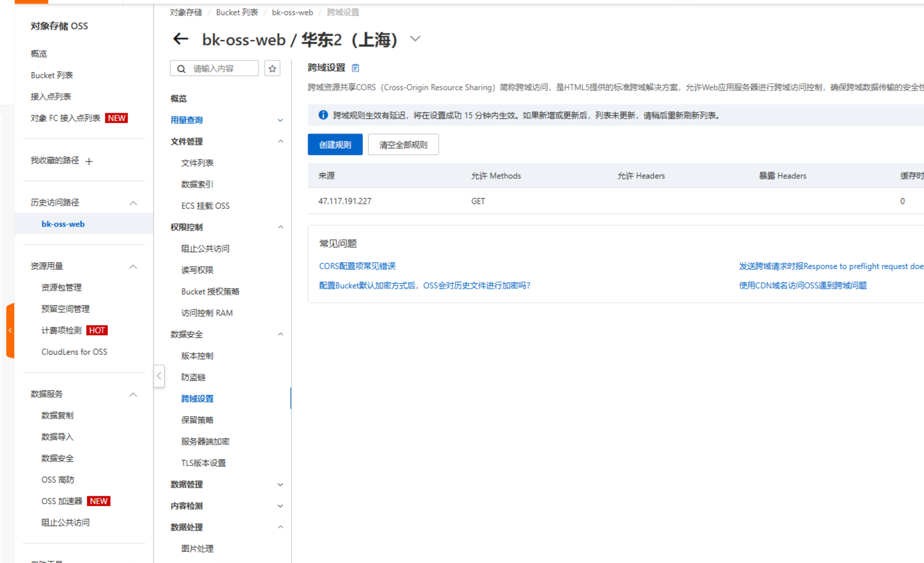Collapse the 资源用量 group
This screenshot has height=563, width=924.
[133, 267]
